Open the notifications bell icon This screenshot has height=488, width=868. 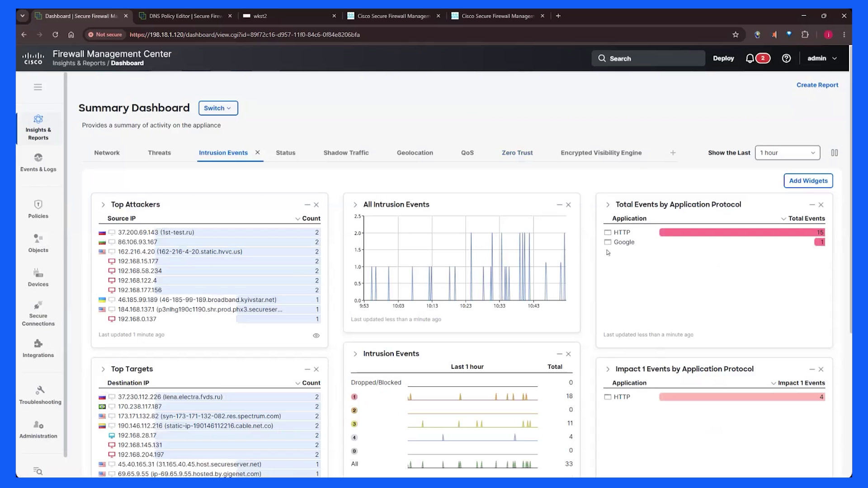pos(750,58)
